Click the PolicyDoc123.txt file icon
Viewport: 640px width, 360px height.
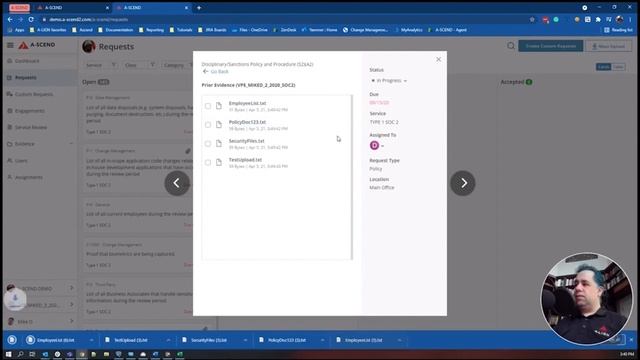click(x=219, y=125)
